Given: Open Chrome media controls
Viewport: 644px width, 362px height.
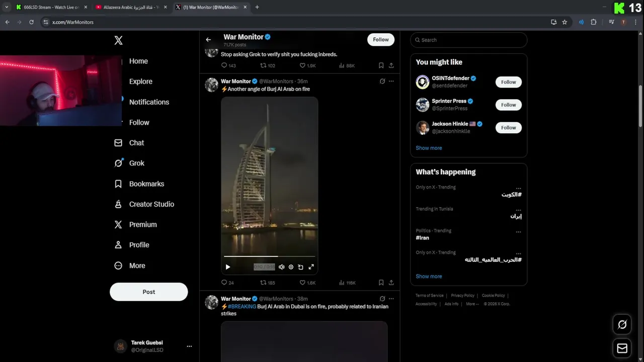Looking at the screenshot, I should point(611,22).
